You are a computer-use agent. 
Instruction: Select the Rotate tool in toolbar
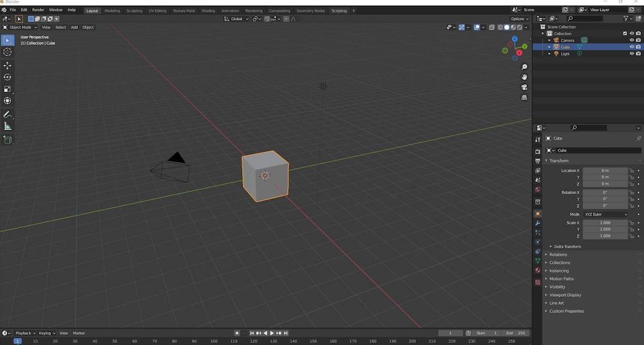point(8,77)
